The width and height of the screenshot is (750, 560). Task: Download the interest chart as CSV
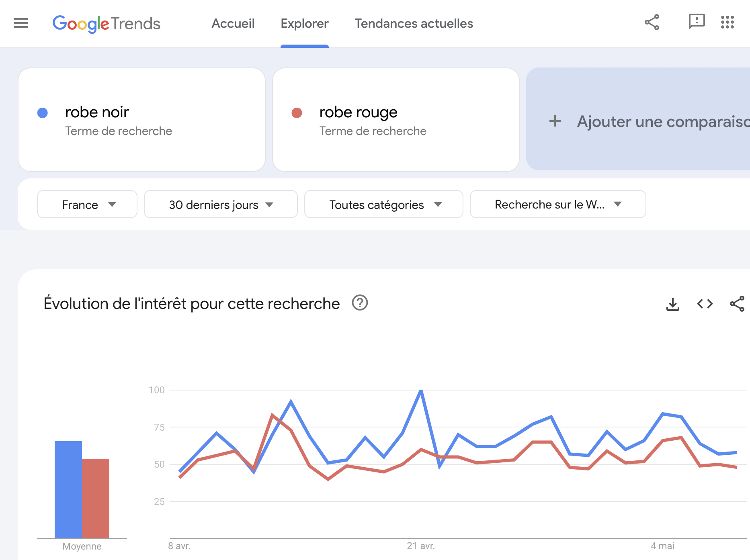672,304
